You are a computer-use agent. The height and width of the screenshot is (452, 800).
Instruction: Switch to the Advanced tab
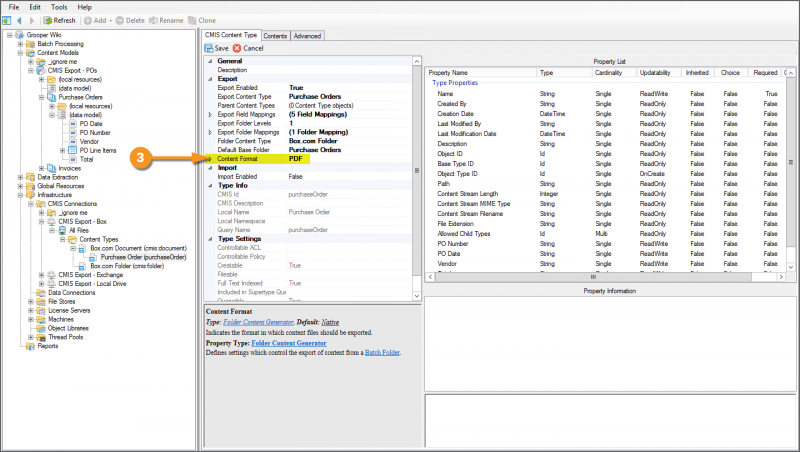(x=307, y=36)
